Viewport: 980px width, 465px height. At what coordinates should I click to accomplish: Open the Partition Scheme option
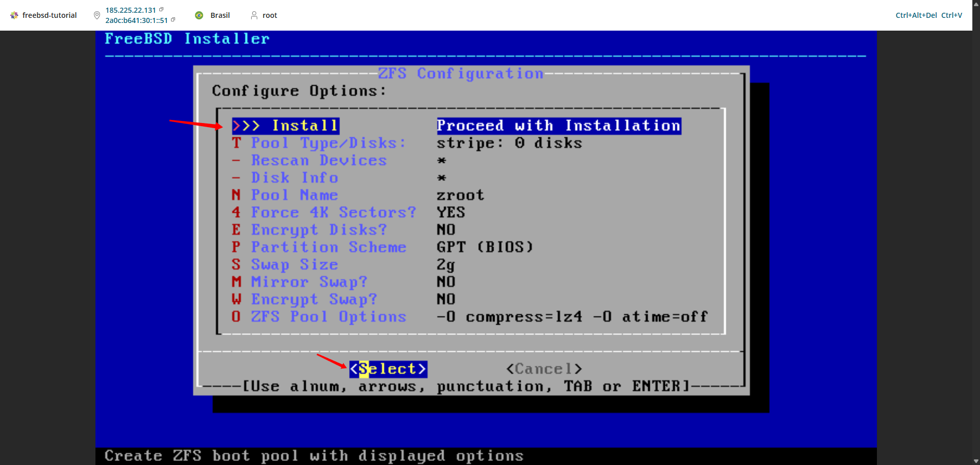pos(319,247)
